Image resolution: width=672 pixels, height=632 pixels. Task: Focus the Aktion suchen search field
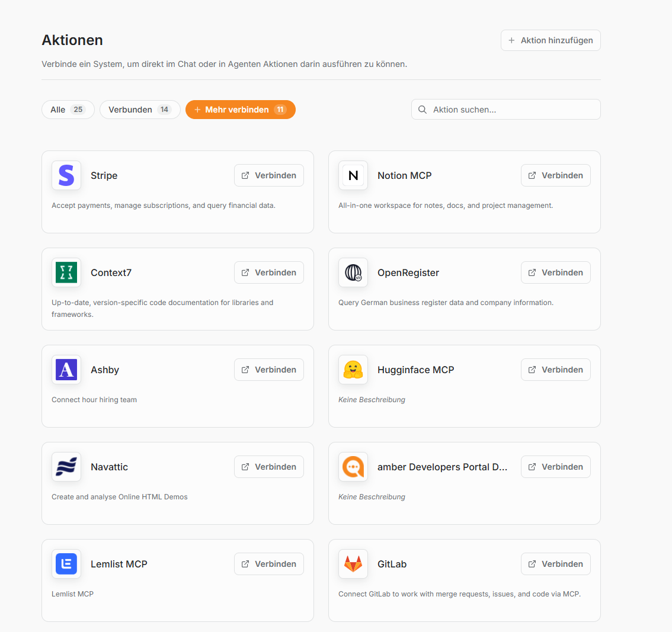(x=505, y=110)
